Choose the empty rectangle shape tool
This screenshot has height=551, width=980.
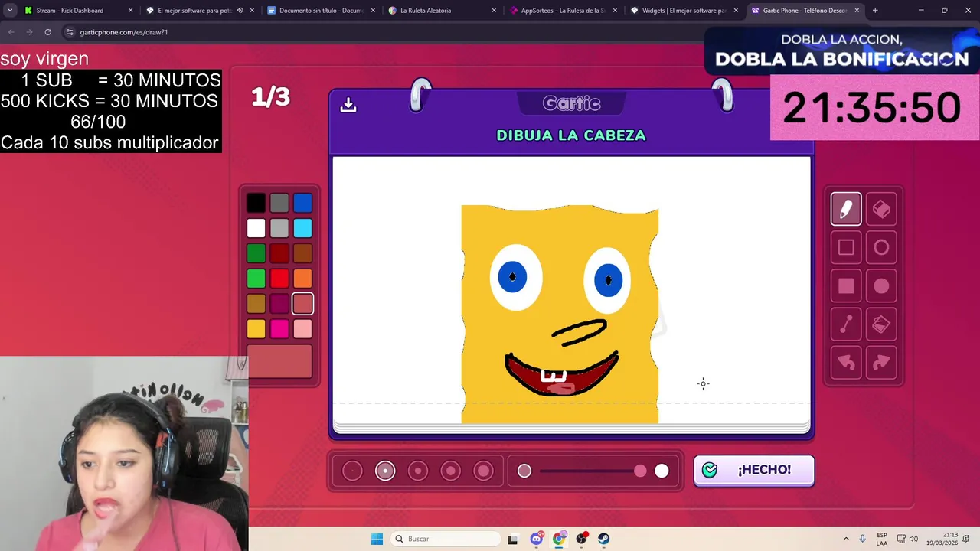click(846, 247)
